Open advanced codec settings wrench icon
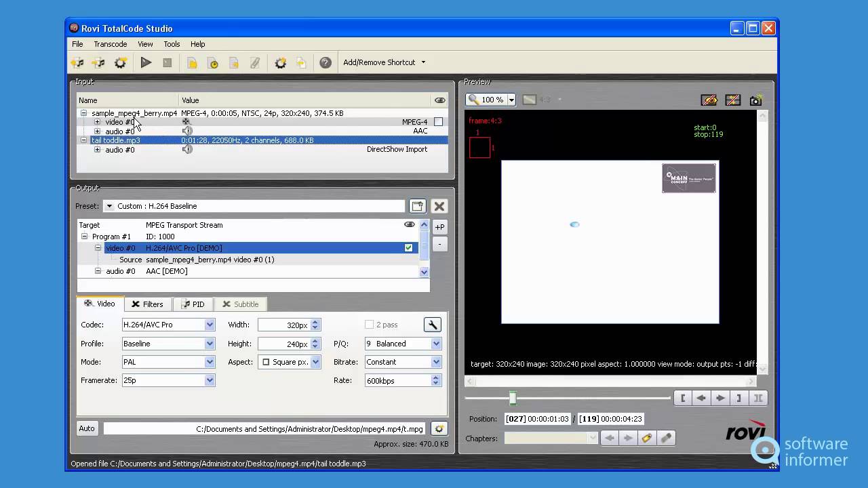The width and height of the screenshot is (868, 488). pos(433,325)
